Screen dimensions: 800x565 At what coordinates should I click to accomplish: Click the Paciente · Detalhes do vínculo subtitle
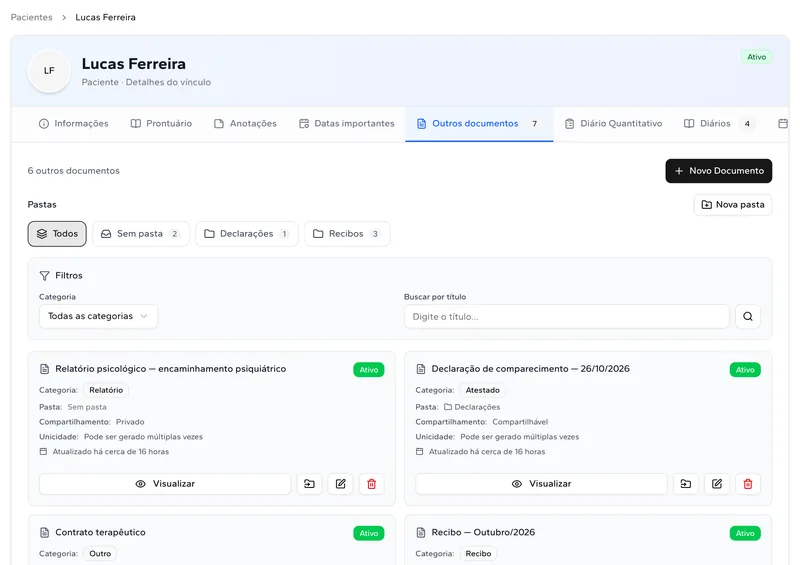pyautogui.click(x=146, y=82)
